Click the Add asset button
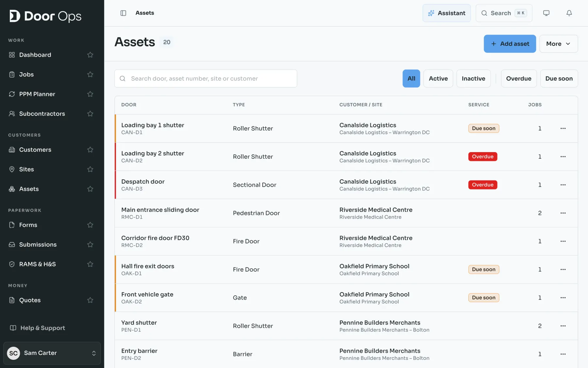 [510, 44]
